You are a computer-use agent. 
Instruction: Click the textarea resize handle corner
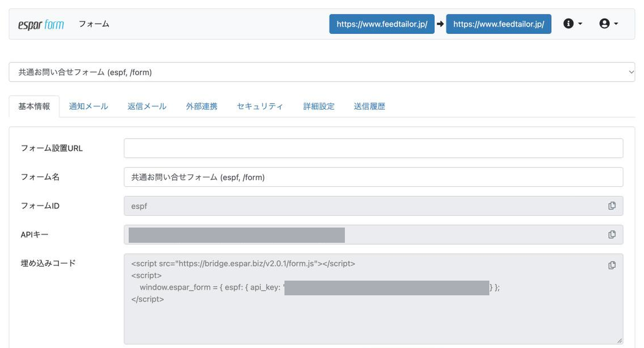[620, 340]
